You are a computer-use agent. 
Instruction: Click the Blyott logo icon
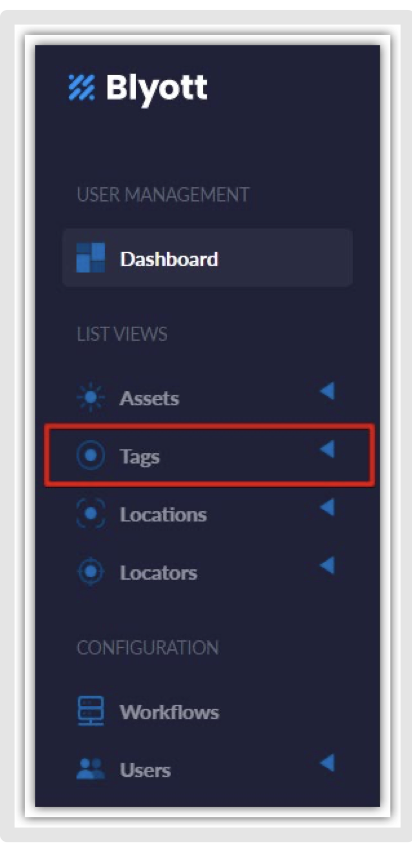point(82,87)
